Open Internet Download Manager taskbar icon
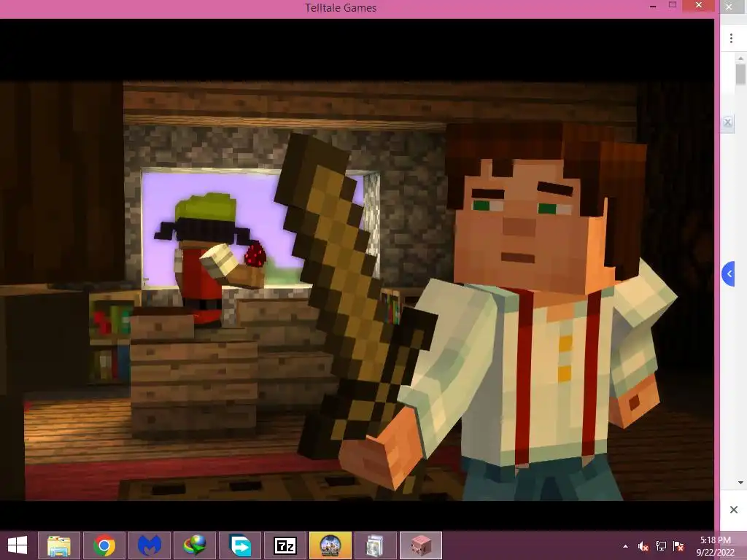The image size is (747, 560). (x=195, y=545)
